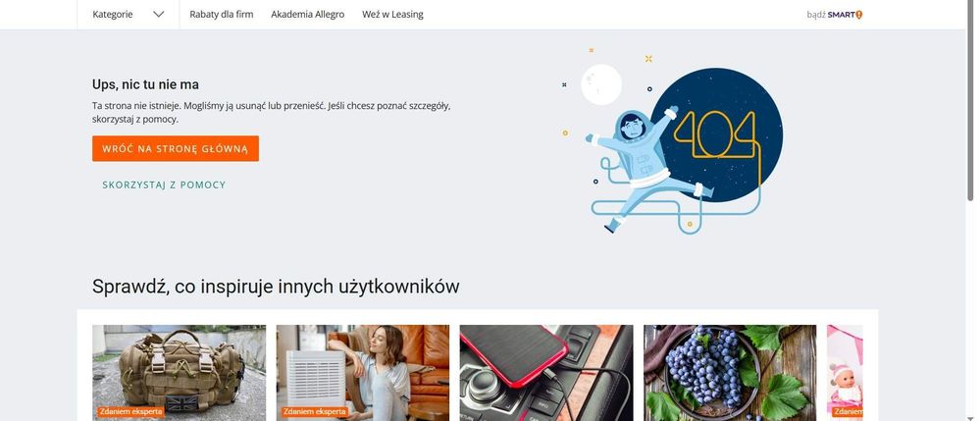
Task: Click the yellow 404 number graphic
Action: click(x=714, y=134)
